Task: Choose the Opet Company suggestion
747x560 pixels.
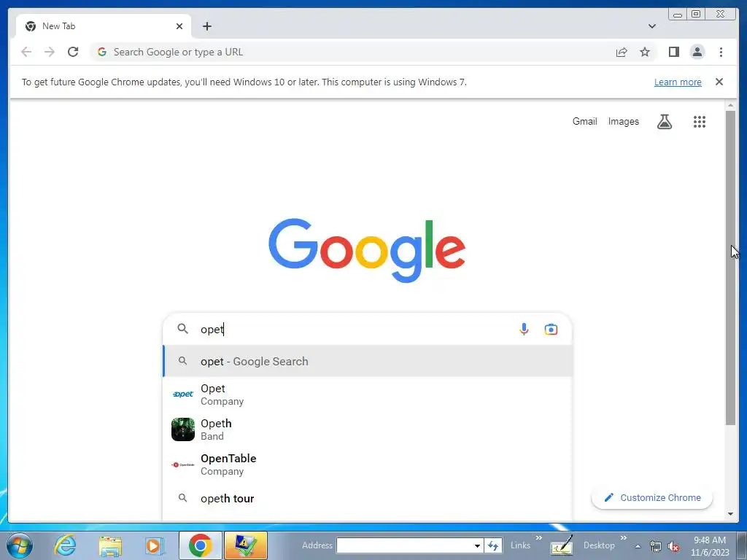Action: point(368,394)
